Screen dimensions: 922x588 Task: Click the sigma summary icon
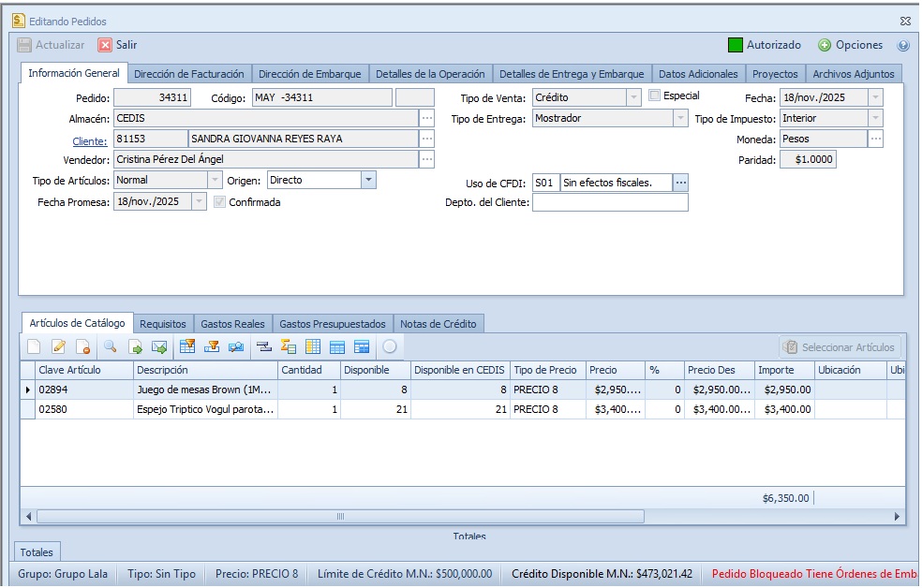[288, 346]
